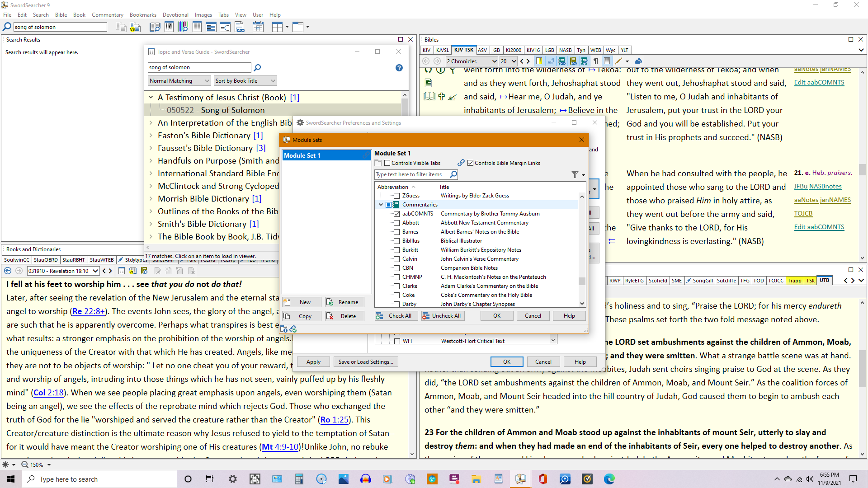868x488 pixels.
Task: Open the Re 22:8+ verse link
Action: [x=88, y=311]
